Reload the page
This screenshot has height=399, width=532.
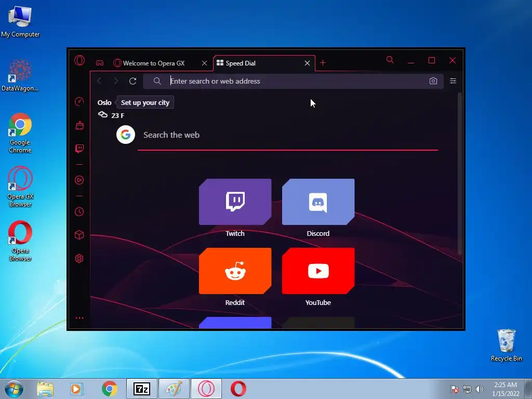132,81
